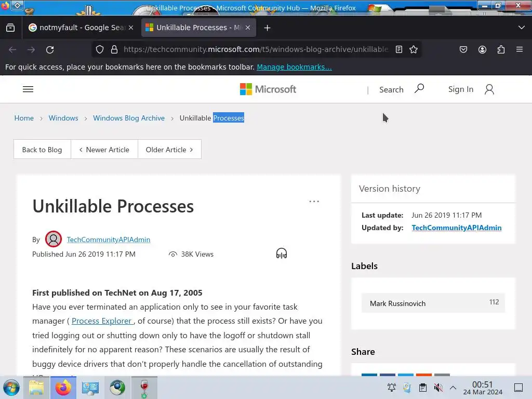
Task: Expand hidden tray icons chevron
Action: click(453, 387)
